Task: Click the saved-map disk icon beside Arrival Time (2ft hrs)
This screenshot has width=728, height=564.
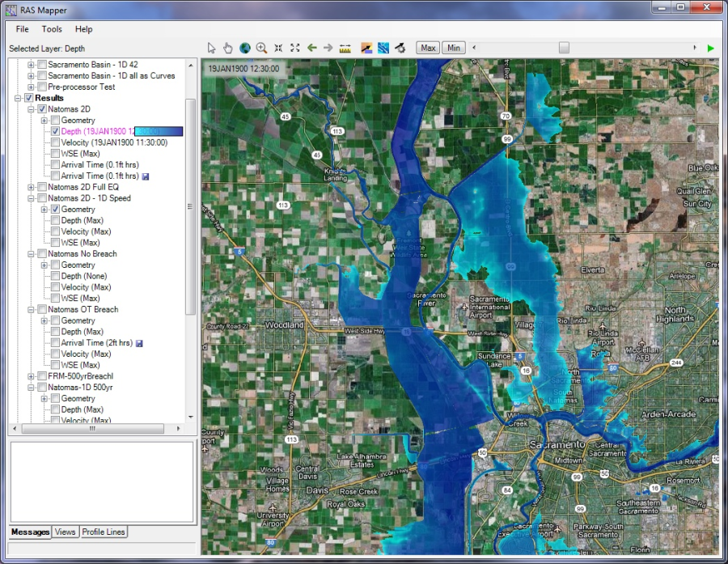Action: 140,343
